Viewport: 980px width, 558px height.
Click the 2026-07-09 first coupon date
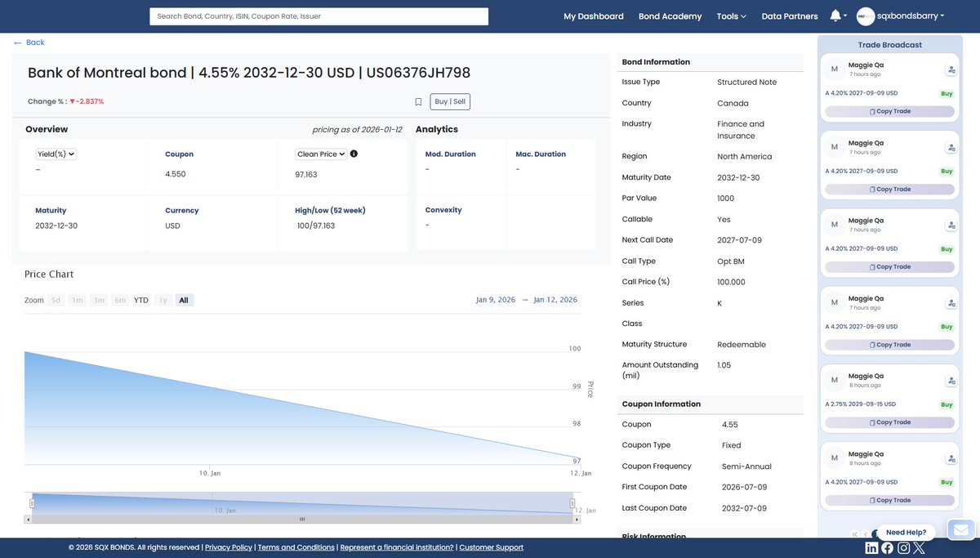click(x=744, y=487)
